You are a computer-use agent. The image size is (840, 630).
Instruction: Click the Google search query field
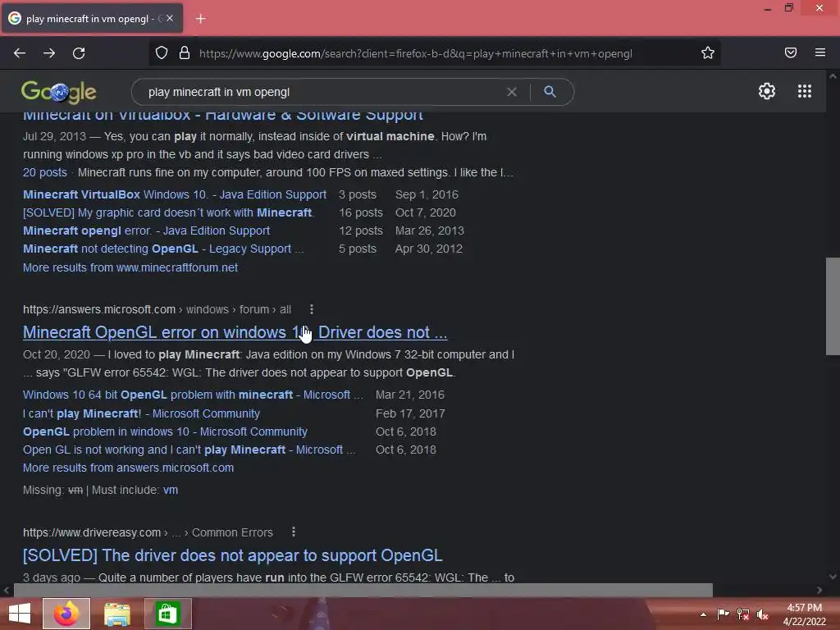click(x=322, y=92)
